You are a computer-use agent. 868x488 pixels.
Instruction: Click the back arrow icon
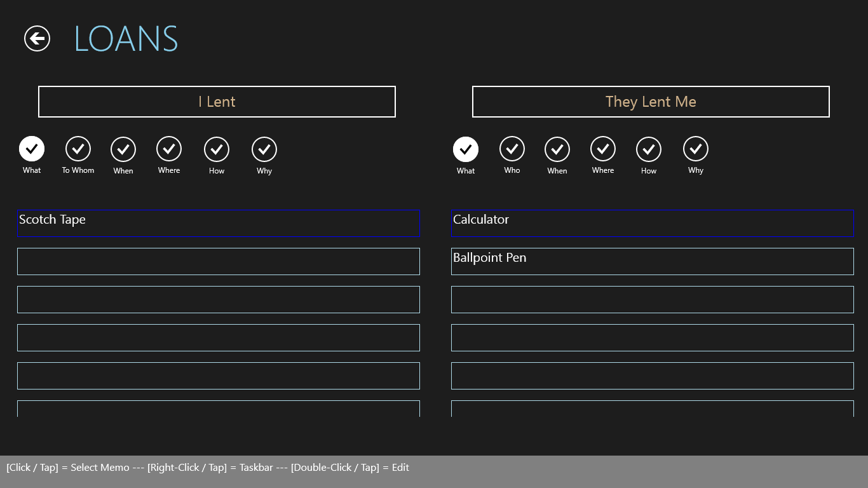37,39
